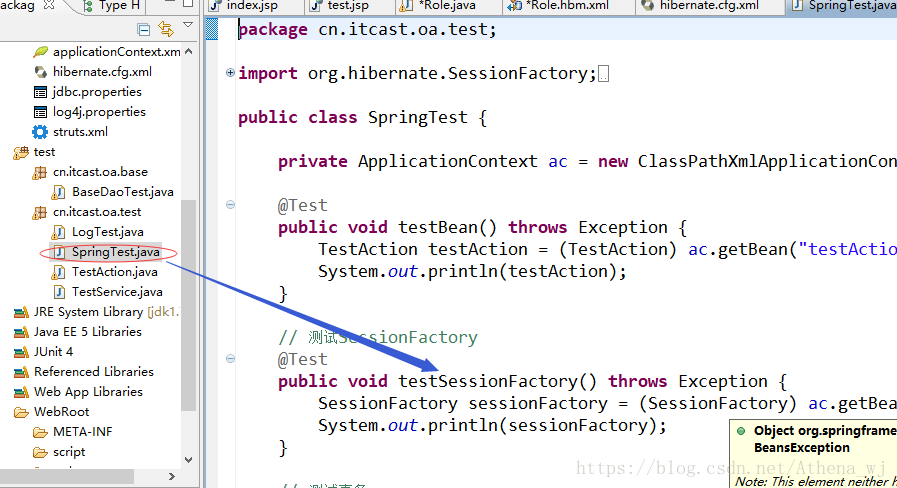
Task: Expand the folded import statements
Action: click(x=230, y=73)
